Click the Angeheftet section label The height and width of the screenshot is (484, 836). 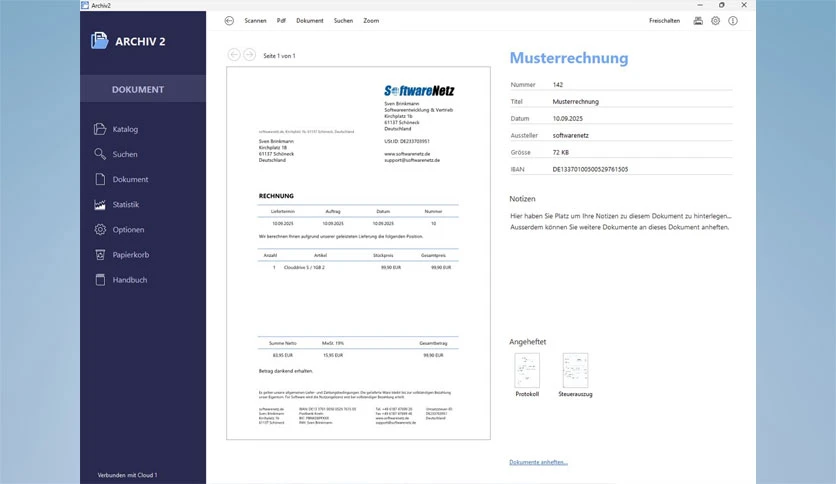(x=528, y=342)
